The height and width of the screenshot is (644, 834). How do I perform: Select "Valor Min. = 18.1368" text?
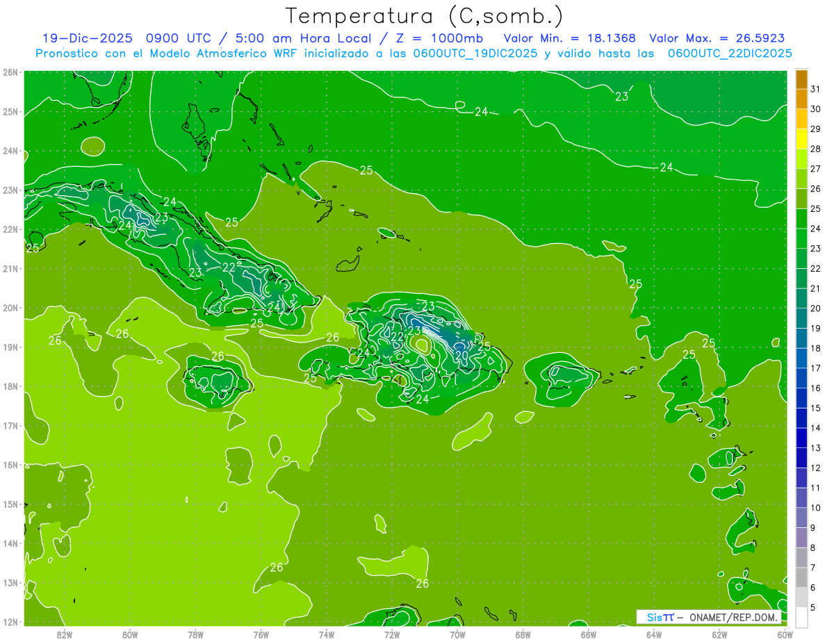click(570, 38)
